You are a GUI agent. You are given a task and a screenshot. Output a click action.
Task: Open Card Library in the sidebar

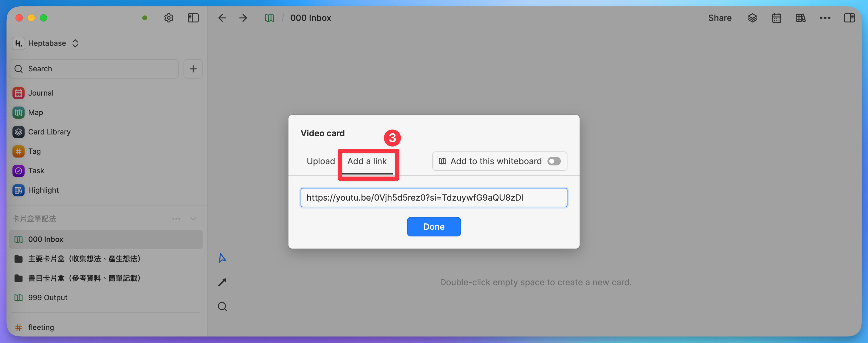106,132
